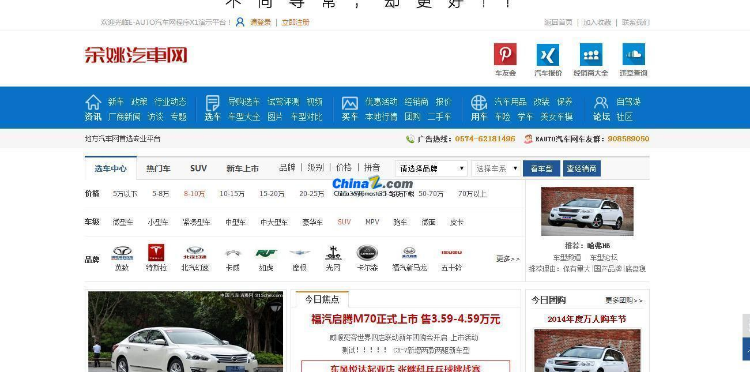Filter price by 5-8万
Image resolution: width=750 pixels, height=372 pixels.
161,194
